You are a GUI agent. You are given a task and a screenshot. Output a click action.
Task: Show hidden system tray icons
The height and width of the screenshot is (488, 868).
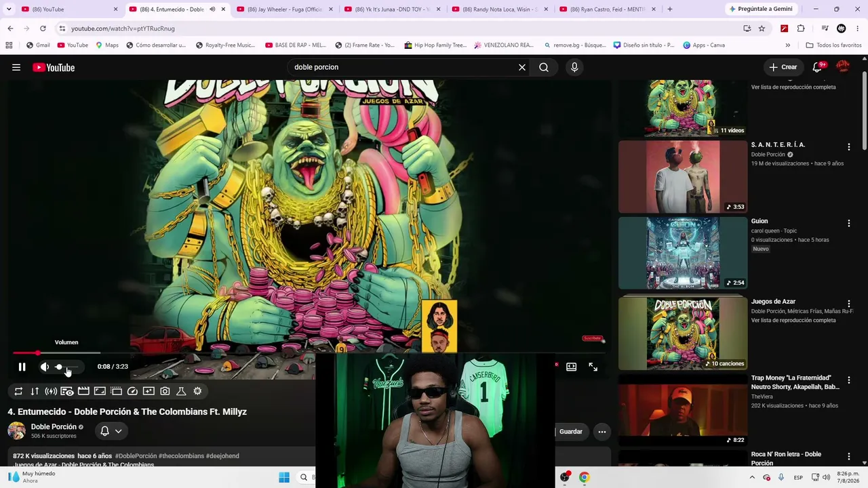pyautogui.click(x=752, y=477)
